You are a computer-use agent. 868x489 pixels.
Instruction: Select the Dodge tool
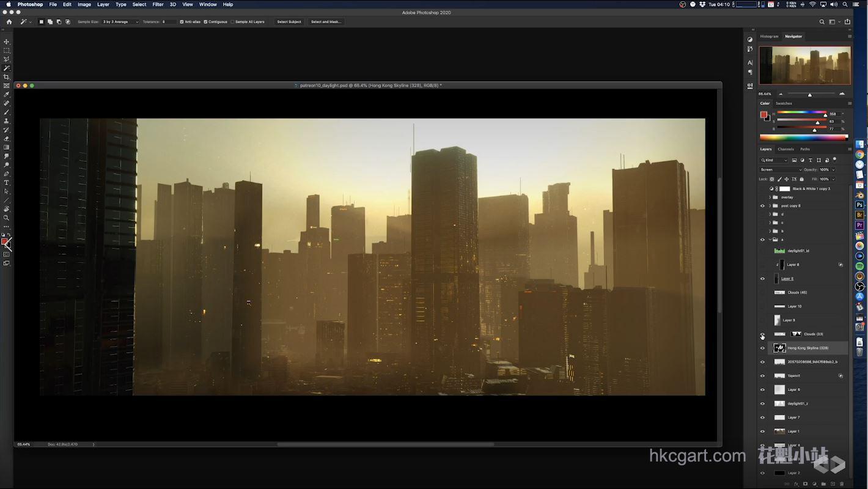(x=7, y=165)
